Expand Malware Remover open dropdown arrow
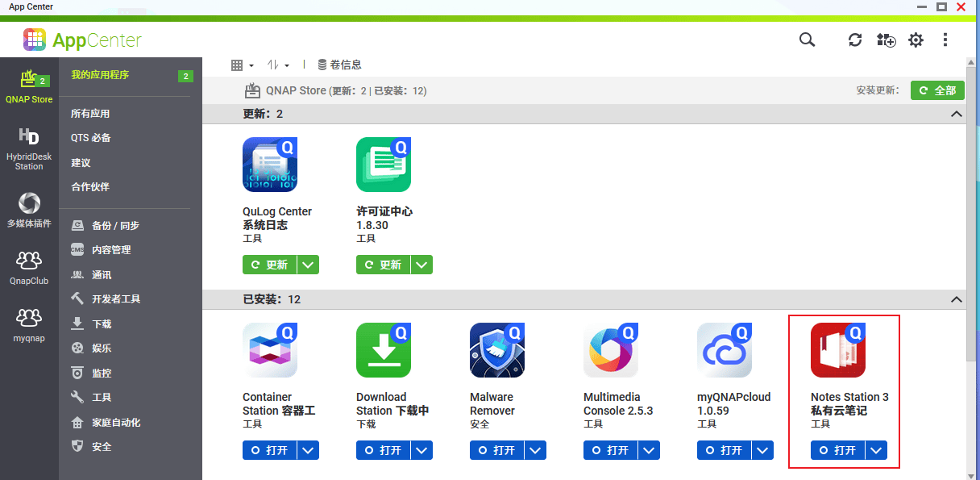980x480 pixels. (536, 450)
